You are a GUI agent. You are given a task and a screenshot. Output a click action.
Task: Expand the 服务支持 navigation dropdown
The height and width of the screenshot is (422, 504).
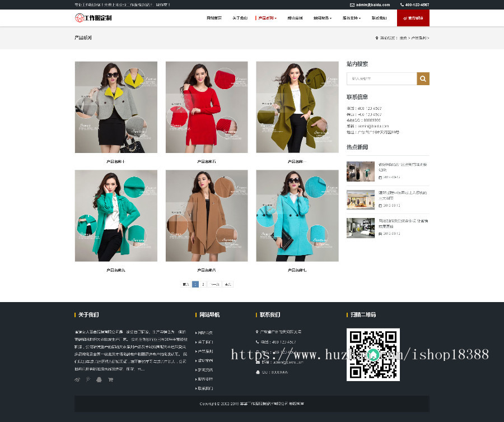pos(350,17)
